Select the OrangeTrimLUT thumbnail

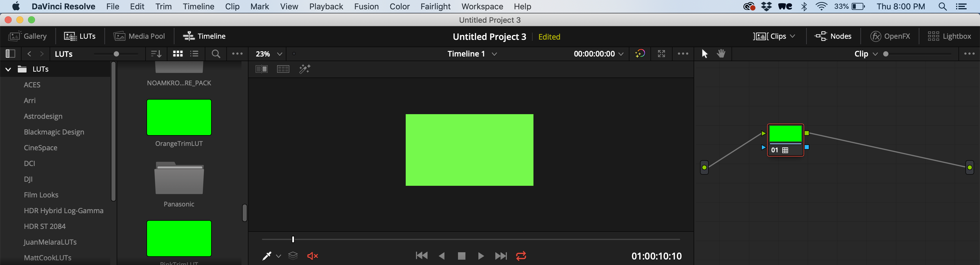(x=179, y=117)
